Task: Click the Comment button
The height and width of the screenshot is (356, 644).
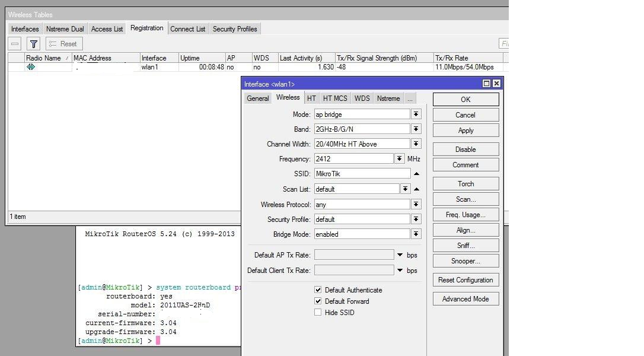Action: pyautogui.click(x=466, y=165)
